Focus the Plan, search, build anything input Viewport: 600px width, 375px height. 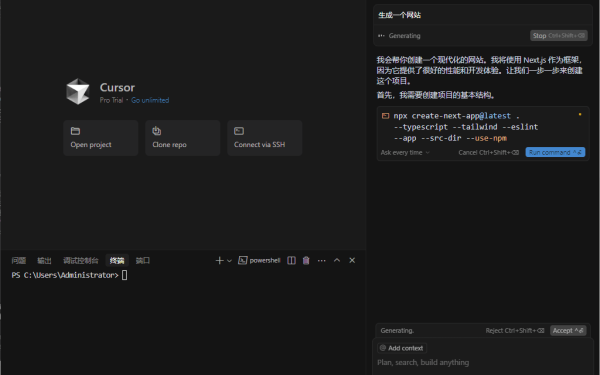coord(482,362)
